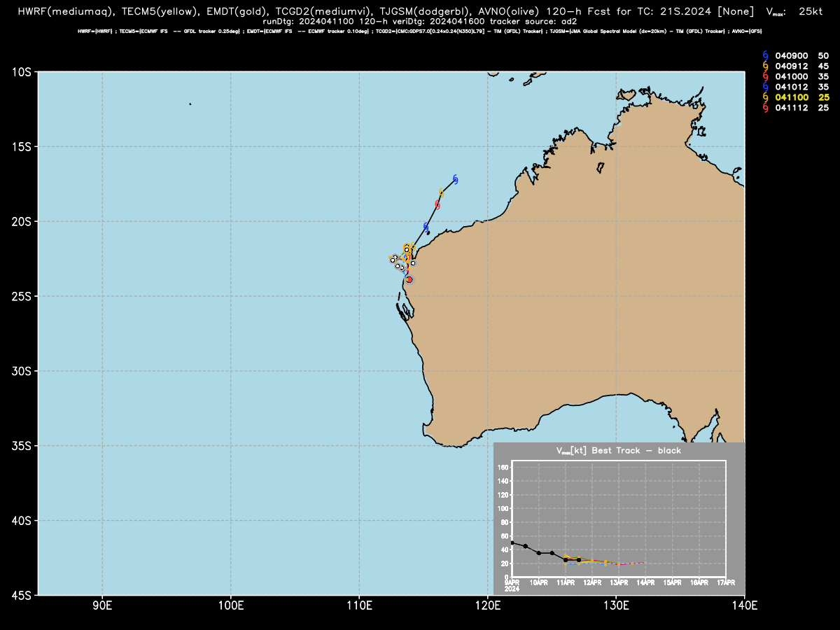Select the red filled circle current-position marker

click(x=409, y=279)
